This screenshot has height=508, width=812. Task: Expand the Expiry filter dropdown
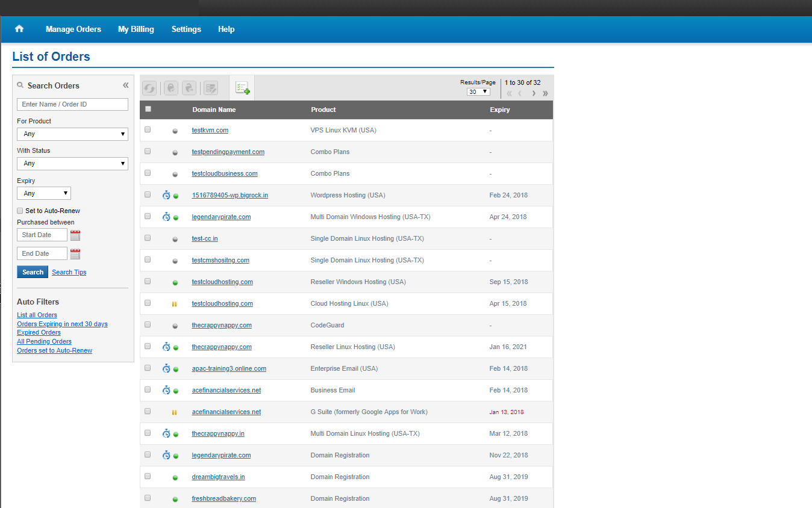click(44, 193)
